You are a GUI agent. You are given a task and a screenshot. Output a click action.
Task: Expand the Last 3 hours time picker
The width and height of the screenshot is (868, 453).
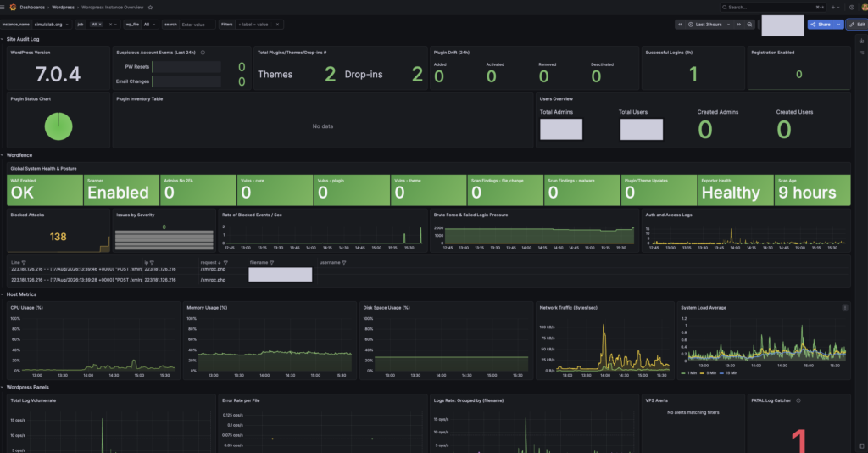click(709, 25)
